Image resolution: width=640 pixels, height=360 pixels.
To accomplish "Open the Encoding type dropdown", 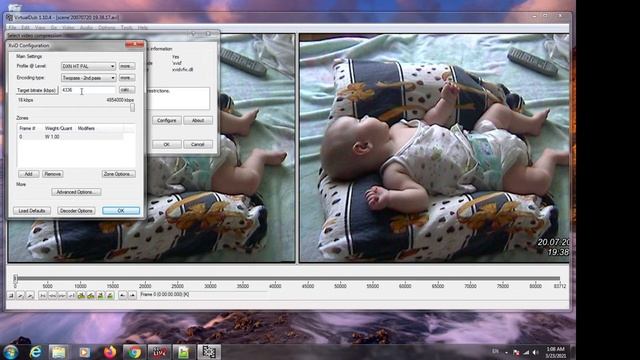I will 88,78.
